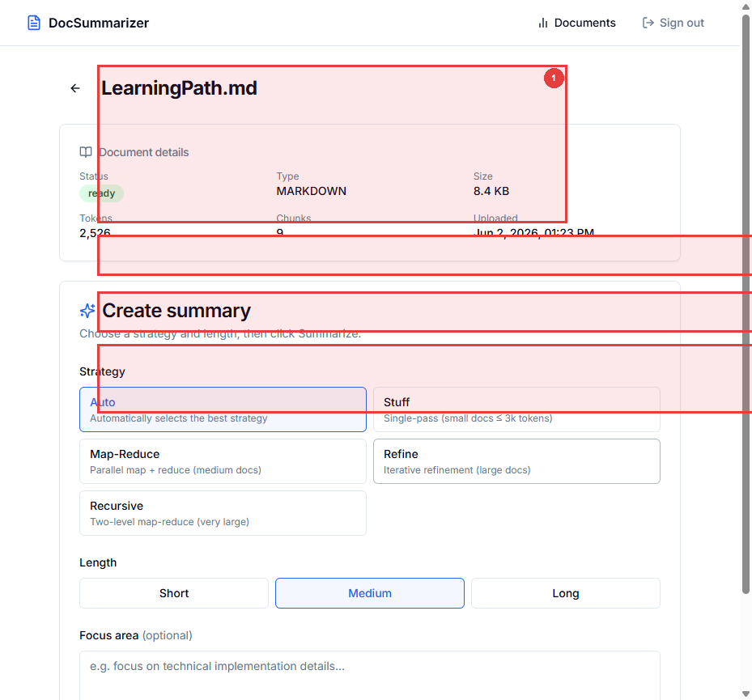Select the Stuff strategy option
The height and width of the screenshot is (700, 752).
516,409
